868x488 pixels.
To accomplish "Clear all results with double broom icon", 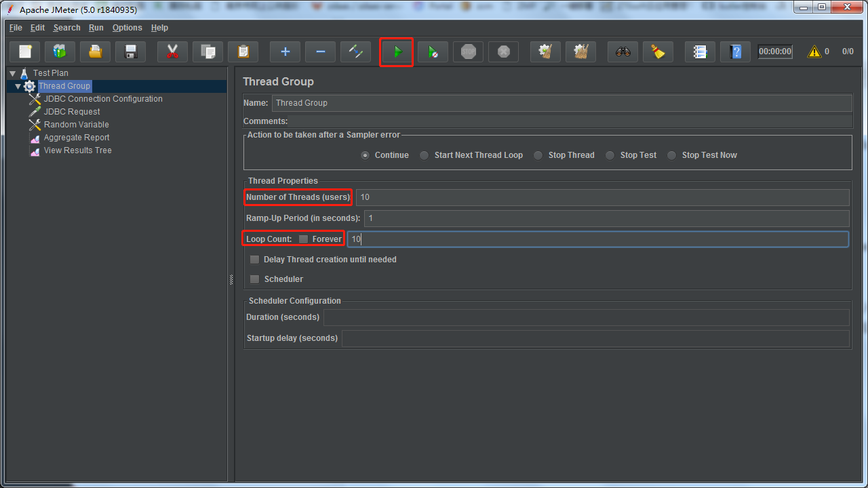I will pyautogui.click(x=580, y=52).
